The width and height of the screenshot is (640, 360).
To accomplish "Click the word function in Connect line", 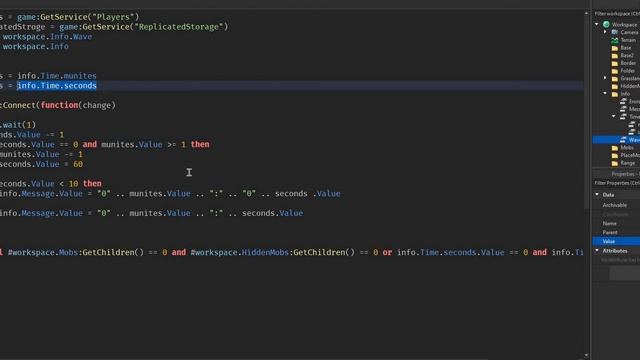I will (x=59, y=105).
